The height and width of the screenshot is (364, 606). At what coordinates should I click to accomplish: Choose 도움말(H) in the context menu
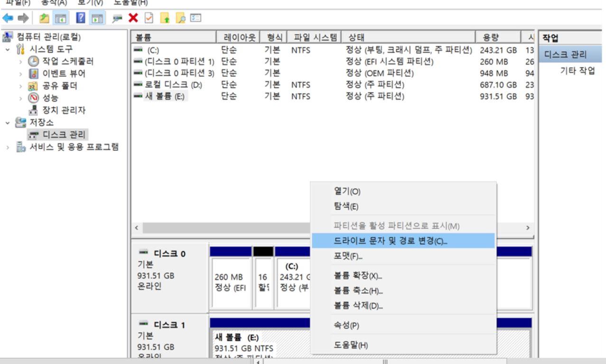tap(403, 345)
